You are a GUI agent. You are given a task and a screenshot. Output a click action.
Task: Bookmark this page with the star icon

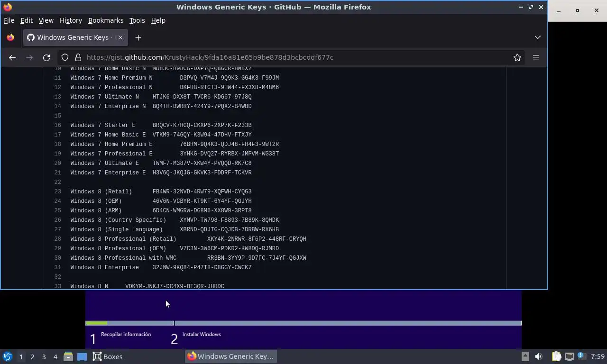click(x=517, y=57)
